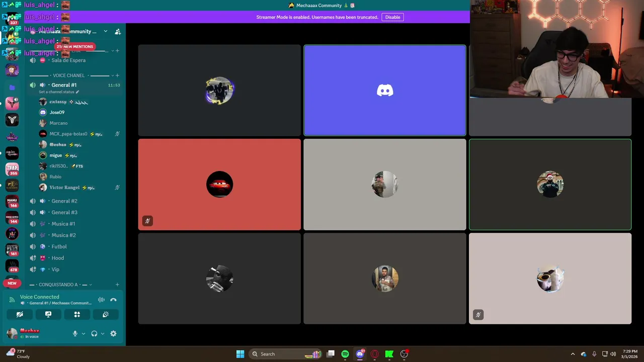Image resolution: width=644 pixels, height=362 pixels.
Task: Select Rubio in the voice list
Action: tap(55, 176)
